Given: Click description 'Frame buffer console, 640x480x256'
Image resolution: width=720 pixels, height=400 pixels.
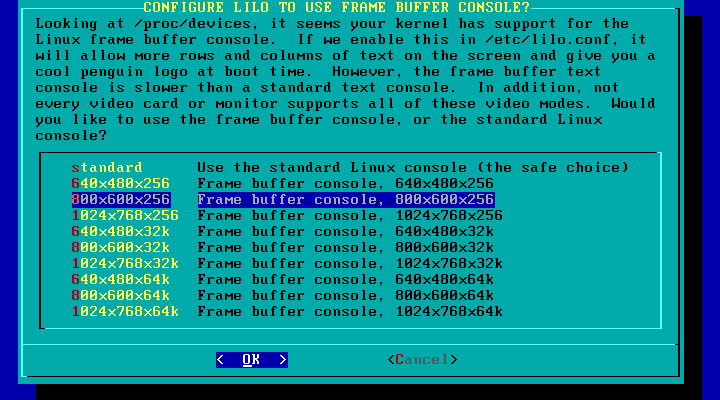Looking at the screenshot, I should click(x=345, y=184).
